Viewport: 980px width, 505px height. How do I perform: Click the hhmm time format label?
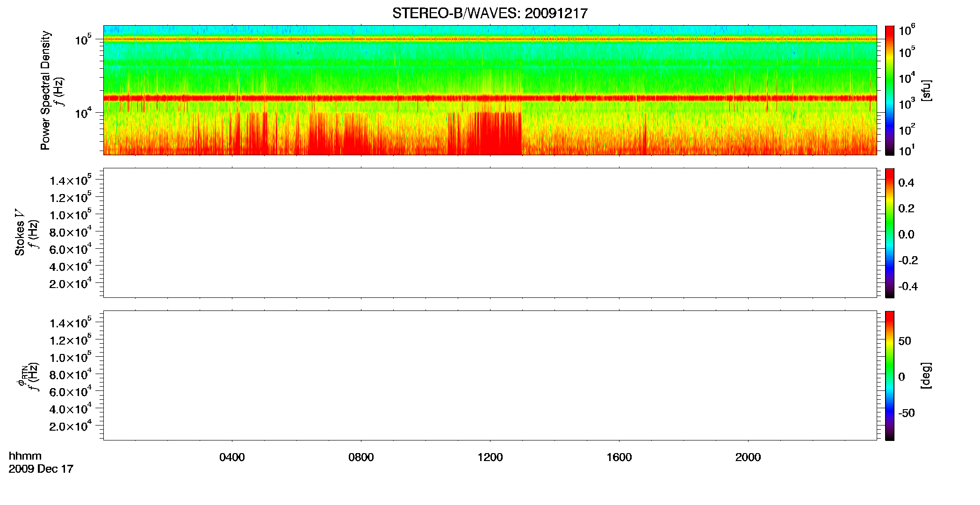click(25, 456)
